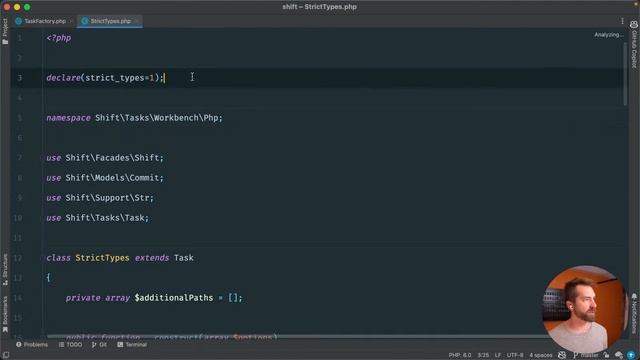Close the StrictTypes.php tab

[x=136, y=21]
